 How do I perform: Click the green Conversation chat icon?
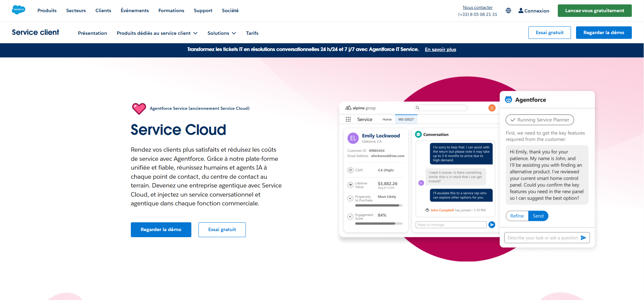(x=418, y=134)
